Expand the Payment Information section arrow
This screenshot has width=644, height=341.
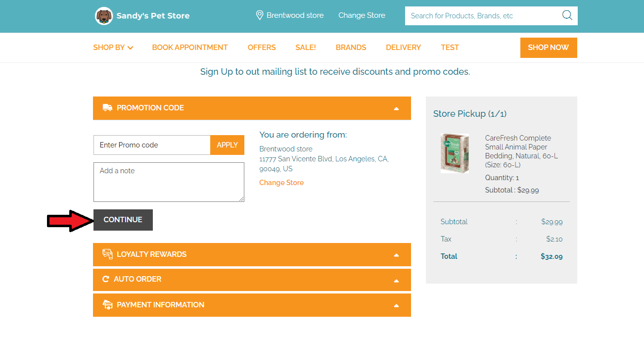(x=396, y=305)
